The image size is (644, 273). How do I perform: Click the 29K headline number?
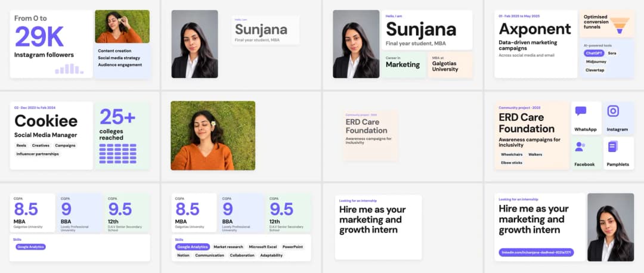39,36
